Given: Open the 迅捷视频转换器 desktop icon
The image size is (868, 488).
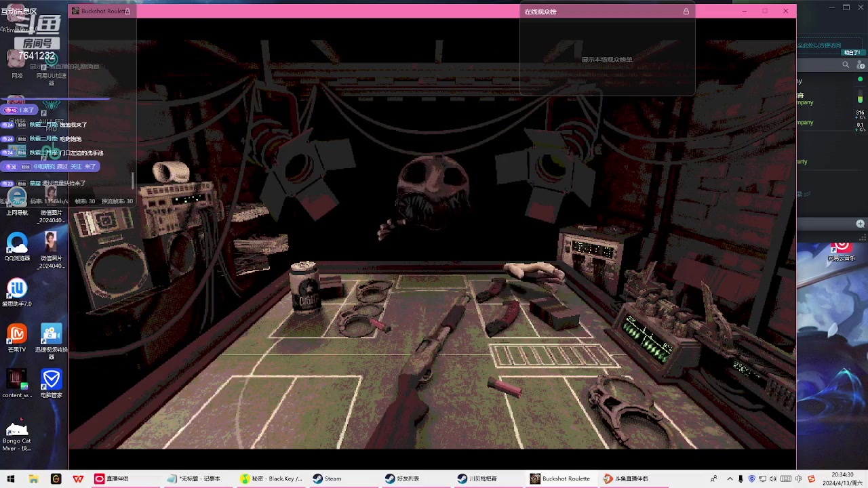Looking at the screenshot, I should (52, 341).
